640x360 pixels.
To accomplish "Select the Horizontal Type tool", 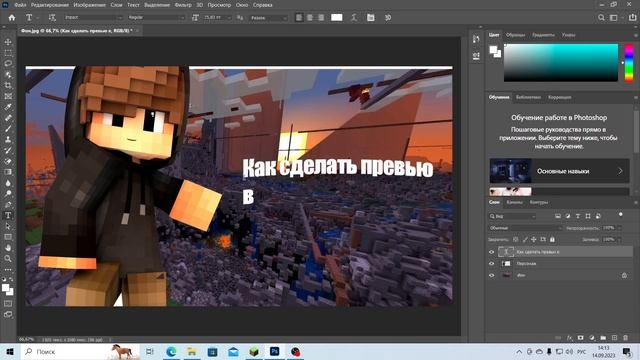I will click(8, 215).
